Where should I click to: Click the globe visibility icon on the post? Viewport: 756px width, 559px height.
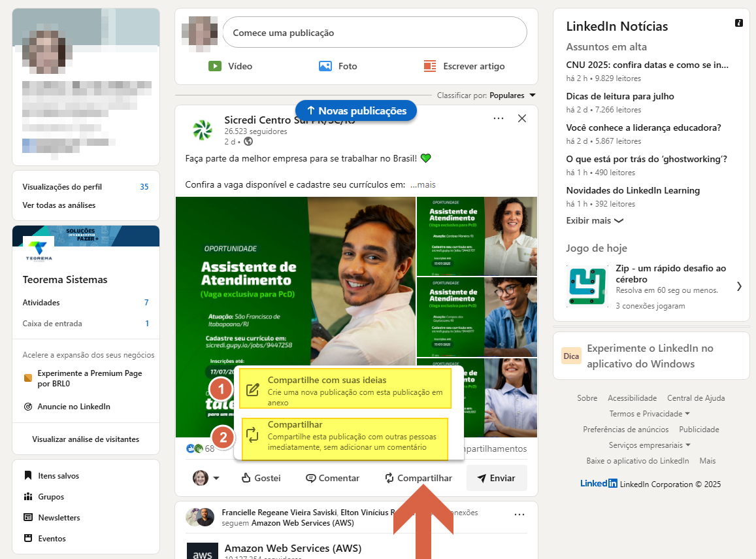(x=248, y=141)
